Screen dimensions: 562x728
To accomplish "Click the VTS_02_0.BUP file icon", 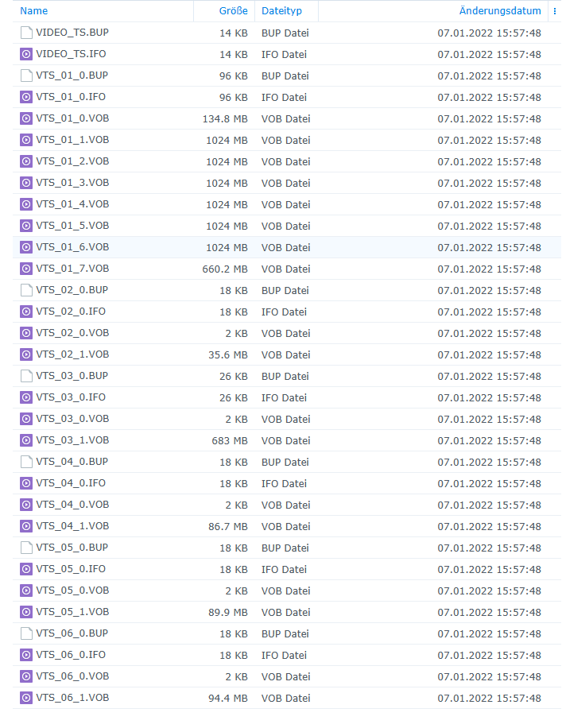I will (x=26, y=290).
